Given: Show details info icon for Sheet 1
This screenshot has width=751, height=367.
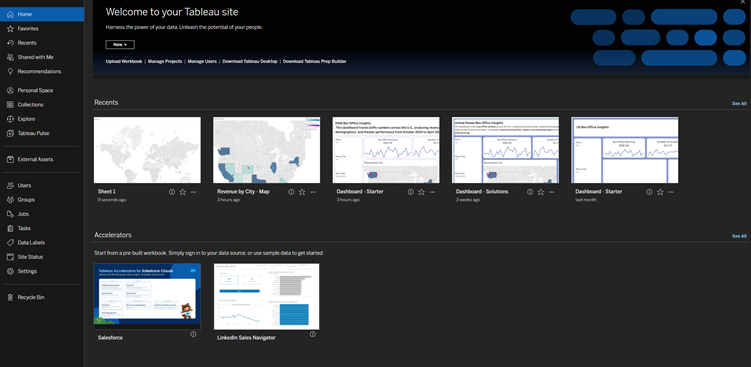Looking at the screenshot, I should (171, 192).
